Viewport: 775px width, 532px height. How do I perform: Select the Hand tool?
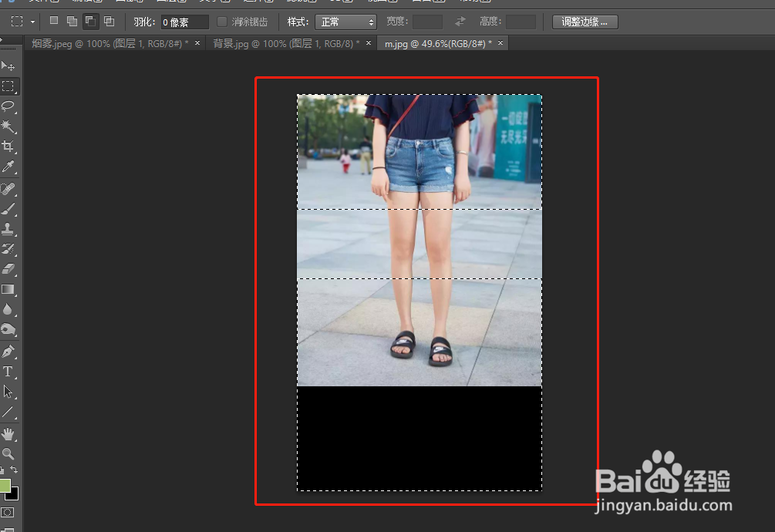[x=8, y=434]
